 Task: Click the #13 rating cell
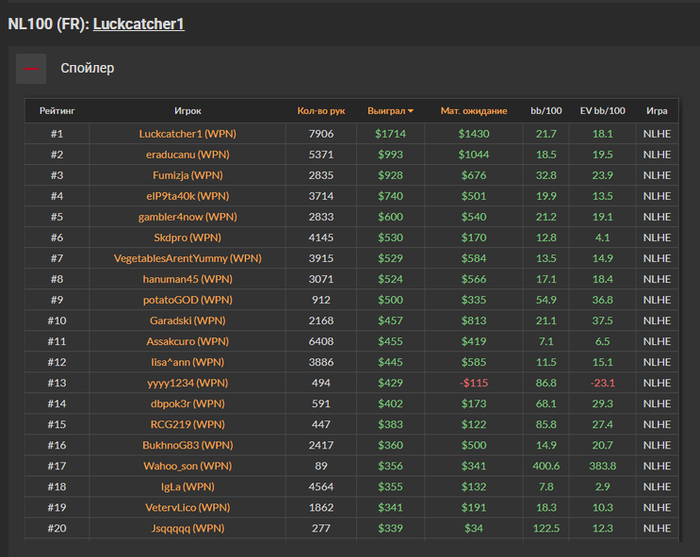[57, 383]
